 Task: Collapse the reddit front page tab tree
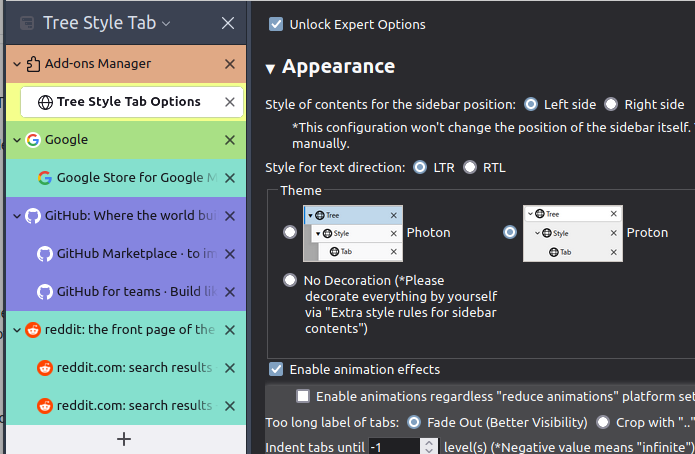[17, 330]
